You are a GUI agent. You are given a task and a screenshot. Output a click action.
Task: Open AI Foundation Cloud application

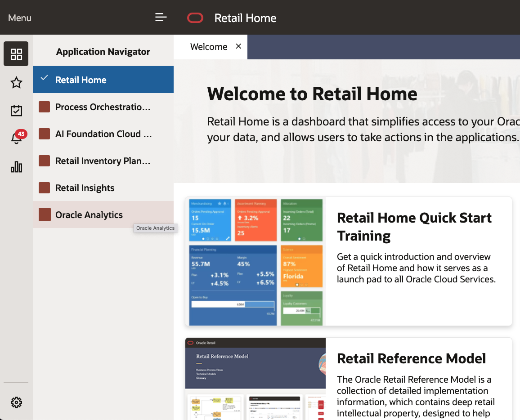tap(103, 134)
